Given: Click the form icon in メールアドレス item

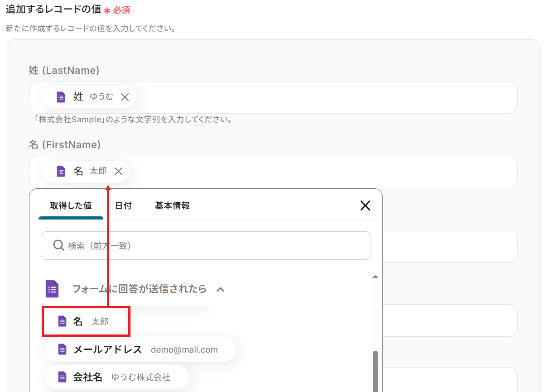Looking at the screenshot, I should click(63, 349).
